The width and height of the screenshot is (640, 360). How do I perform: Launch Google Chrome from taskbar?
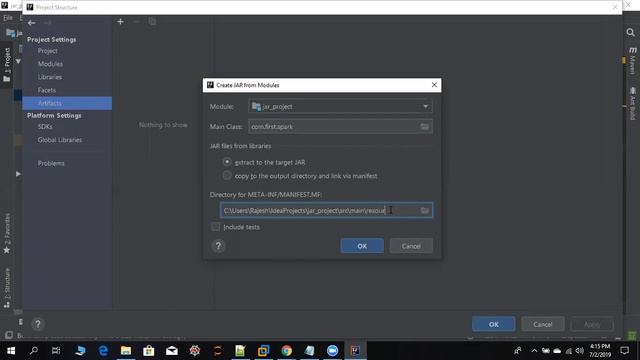pos(287,351)
